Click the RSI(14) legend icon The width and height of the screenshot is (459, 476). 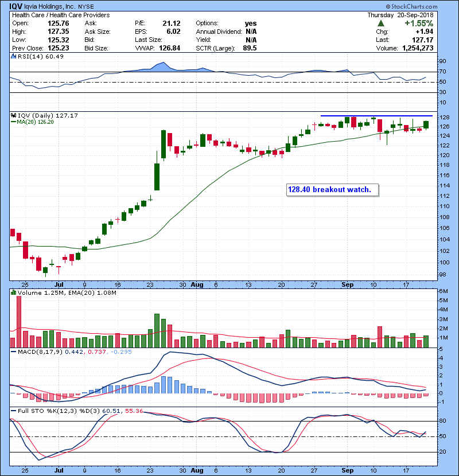(13, 56)
